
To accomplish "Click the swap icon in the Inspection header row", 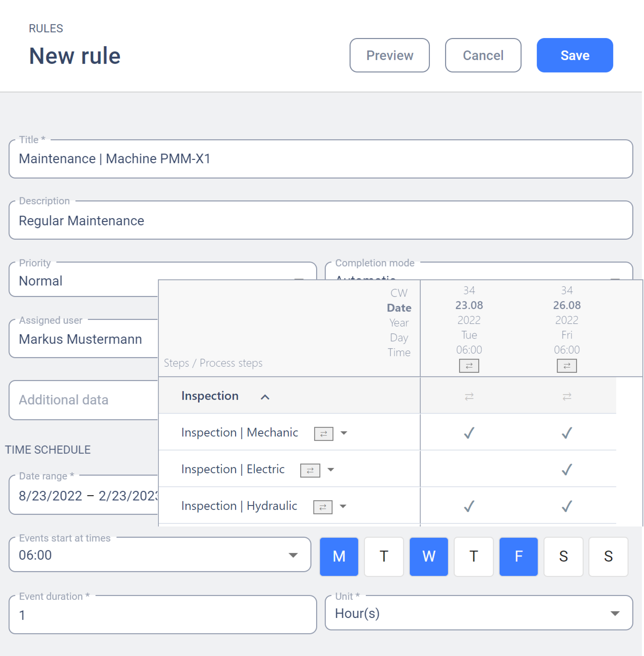I will [470, 396].
